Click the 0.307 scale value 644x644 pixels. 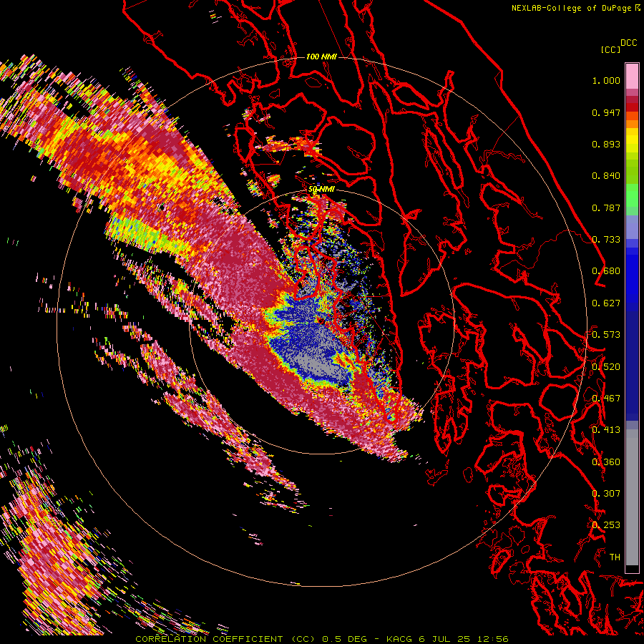(606, 494)
